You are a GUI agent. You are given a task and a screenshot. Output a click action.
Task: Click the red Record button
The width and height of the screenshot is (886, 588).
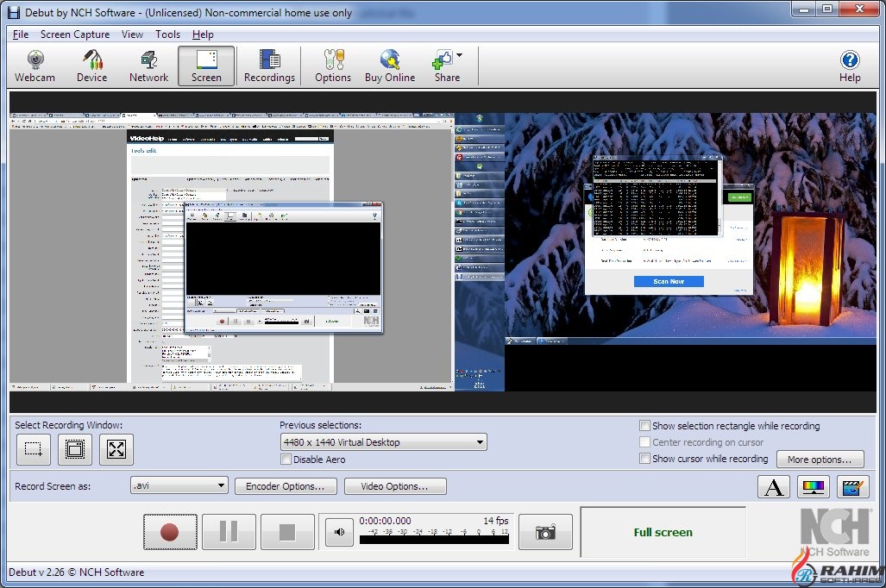170,532
